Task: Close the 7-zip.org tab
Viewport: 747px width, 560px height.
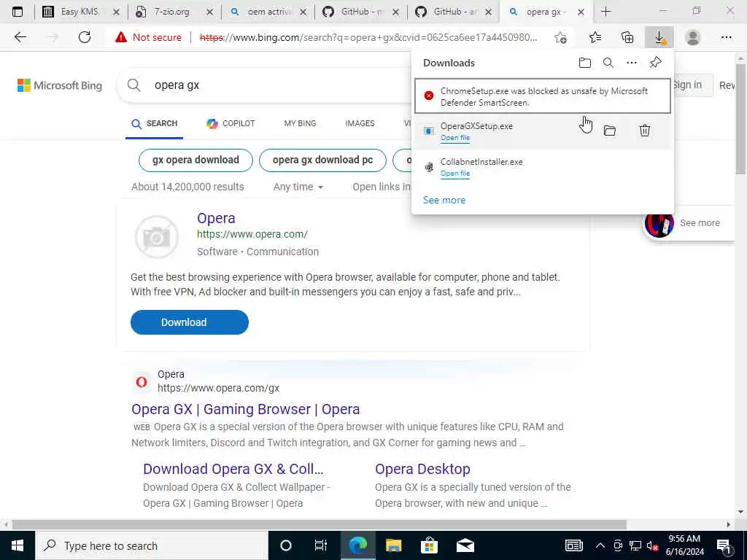Action: click(x=209, y=12)
